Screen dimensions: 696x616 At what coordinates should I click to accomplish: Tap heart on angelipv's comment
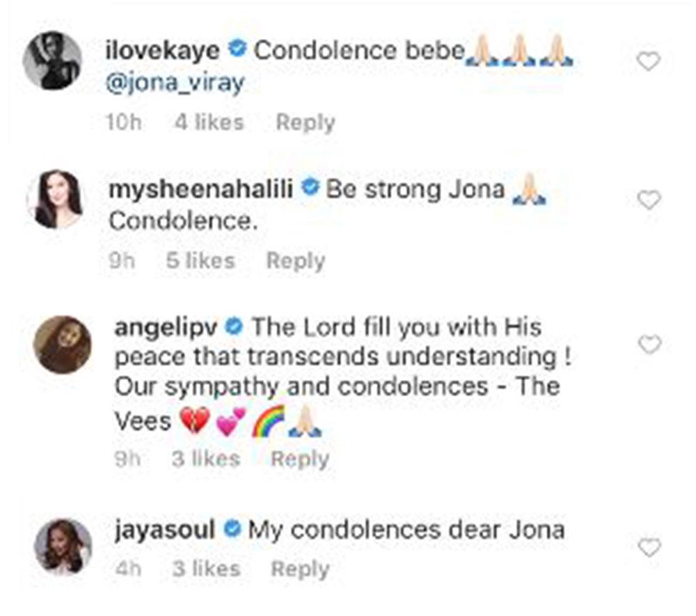649,344
